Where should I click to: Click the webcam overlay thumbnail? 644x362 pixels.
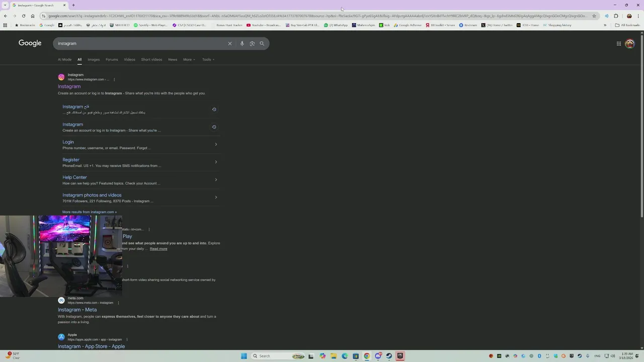point(61,256)
